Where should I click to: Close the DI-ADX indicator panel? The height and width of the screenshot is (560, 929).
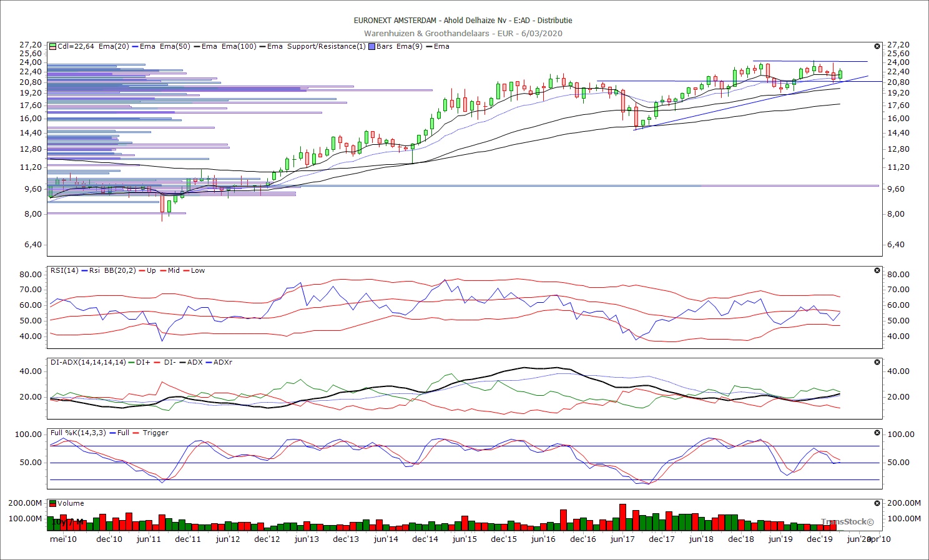tap(877, 362)
